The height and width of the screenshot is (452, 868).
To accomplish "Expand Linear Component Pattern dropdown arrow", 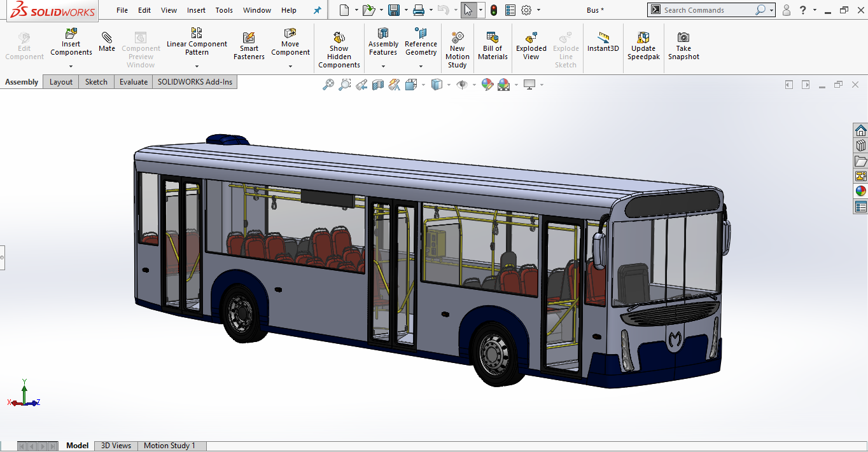I will 197,66.
